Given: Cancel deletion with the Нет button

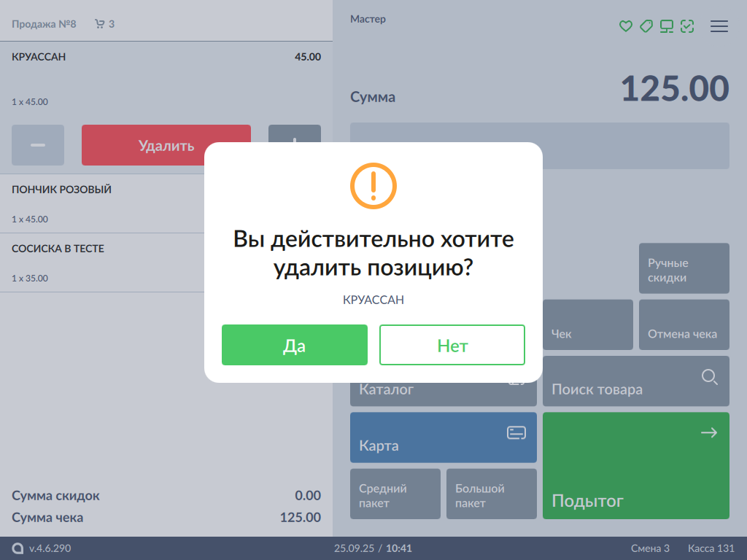Looking at the screenshot, I should [x=452, y=345].
